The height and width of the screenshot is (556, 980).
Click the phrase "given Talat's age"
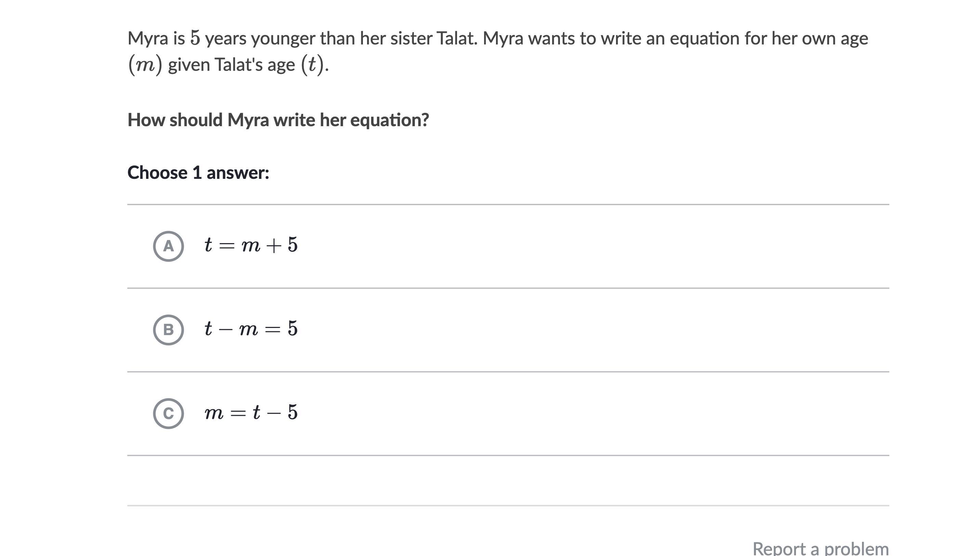232,65
